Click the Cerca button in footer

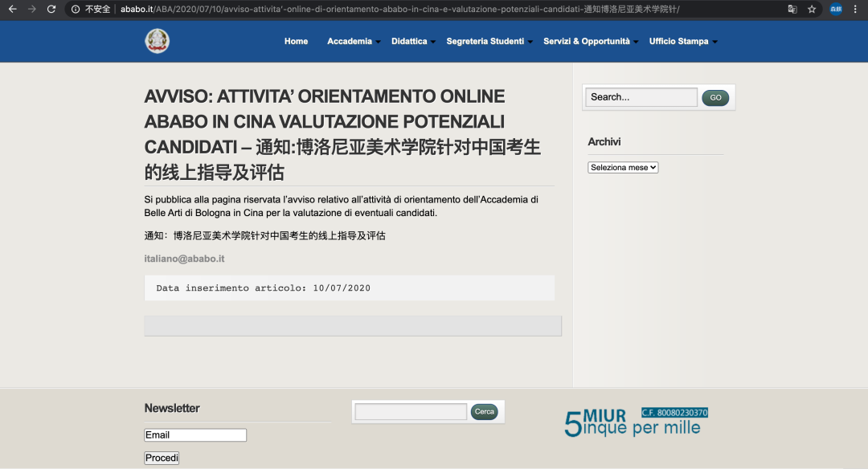pos(485,411)
